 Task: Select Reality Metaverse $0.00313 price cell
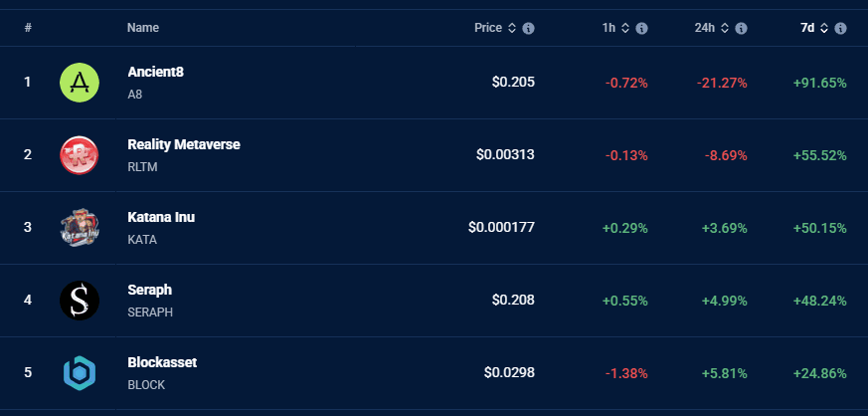[x=505, y=154]
